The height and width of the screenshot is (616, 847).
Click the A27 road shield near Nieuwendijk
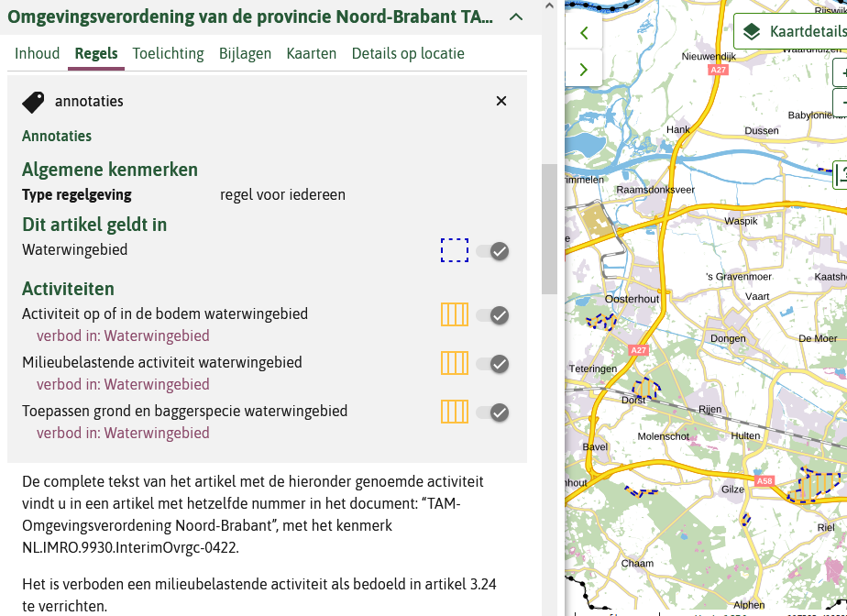coord(719,70)
